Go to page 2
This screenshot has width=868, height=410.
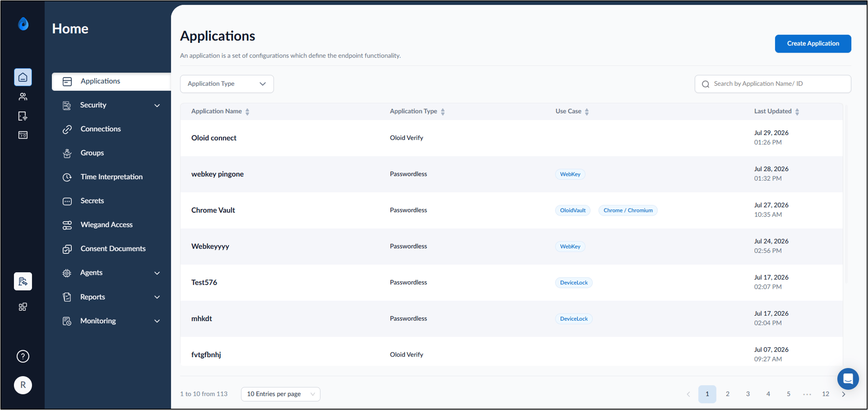727,394
